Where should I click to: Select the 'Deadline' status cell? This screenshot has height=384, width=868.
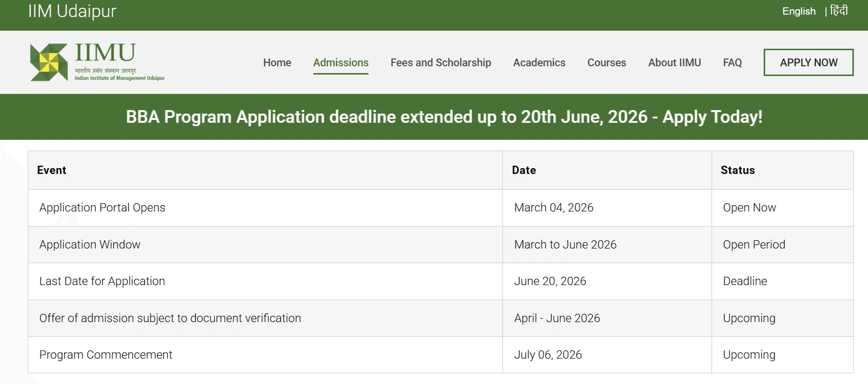pos(783,281)
